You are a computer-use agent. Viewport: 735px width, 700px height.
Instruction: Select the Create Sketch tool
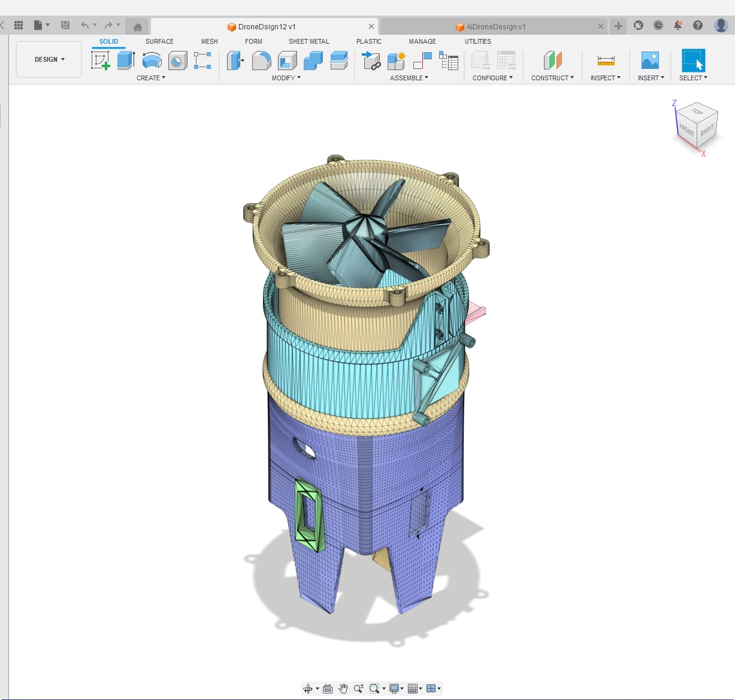pyautogui.click(x=100, y=60)
